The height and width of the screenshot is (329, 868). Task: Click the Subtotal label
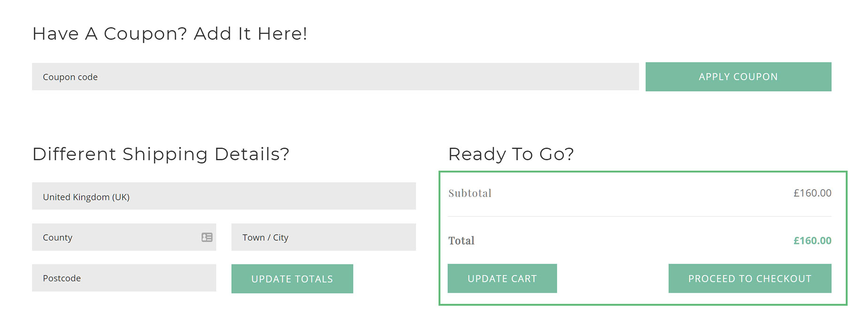click(x=470, y=193)
